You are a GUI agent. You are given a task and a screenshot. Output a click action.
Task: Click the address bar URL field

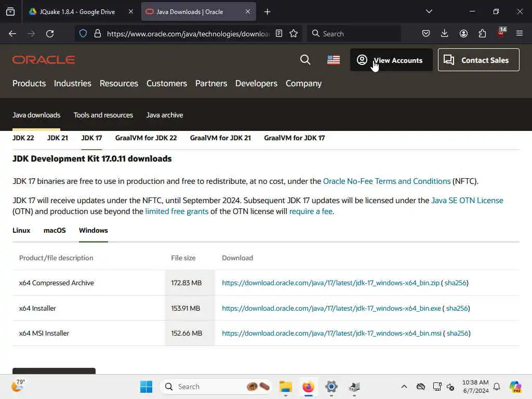click(x=188, y=34)
